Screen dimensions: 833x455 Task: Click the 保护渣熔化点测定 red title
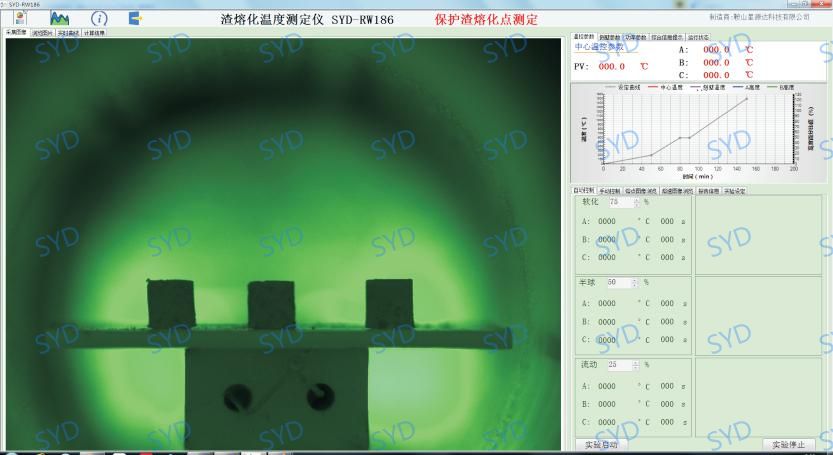click(x=486, y=20)
